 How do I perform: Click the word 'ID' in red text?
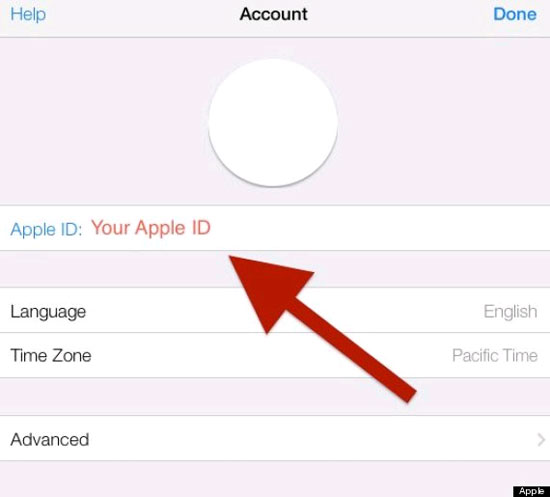coord(201,227)
